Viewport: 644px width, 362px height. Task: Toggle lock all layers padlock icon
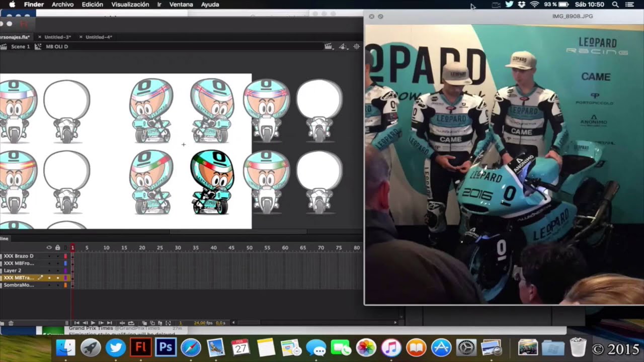tap(57, 247)
